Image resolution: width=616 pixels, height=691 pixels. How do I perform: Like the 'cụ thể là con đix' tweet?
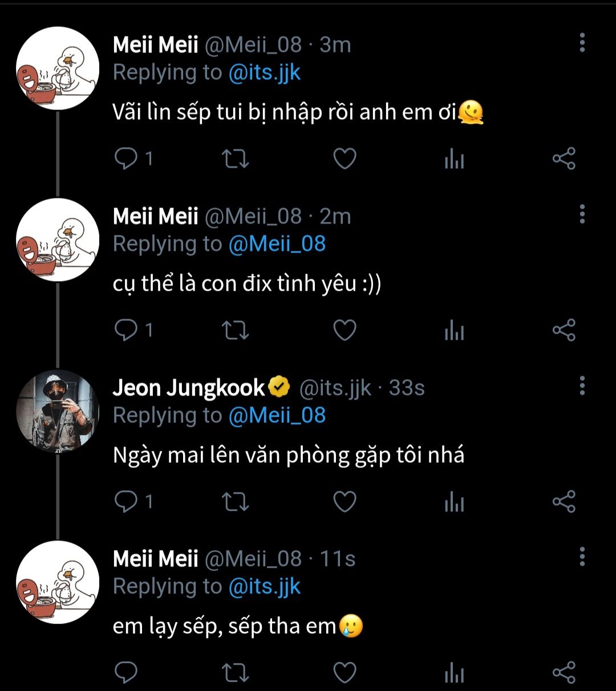click(345, 331)
